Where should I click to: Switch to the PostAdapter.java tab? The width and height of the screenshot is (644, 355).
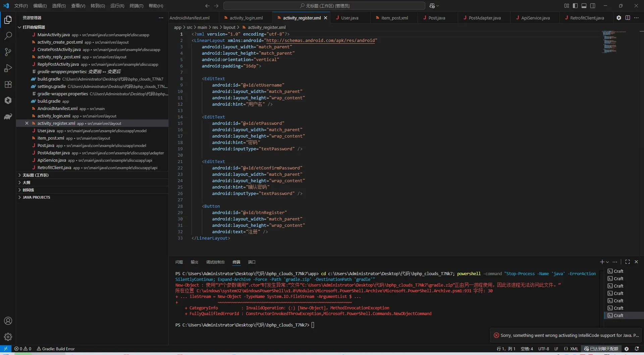pyautogui.click(x=484, y=18)
